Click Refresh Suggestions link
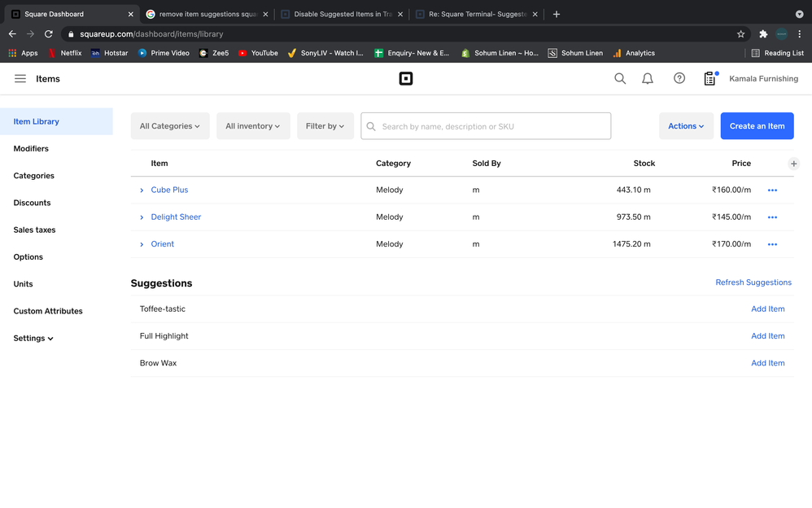 point(753,282)
